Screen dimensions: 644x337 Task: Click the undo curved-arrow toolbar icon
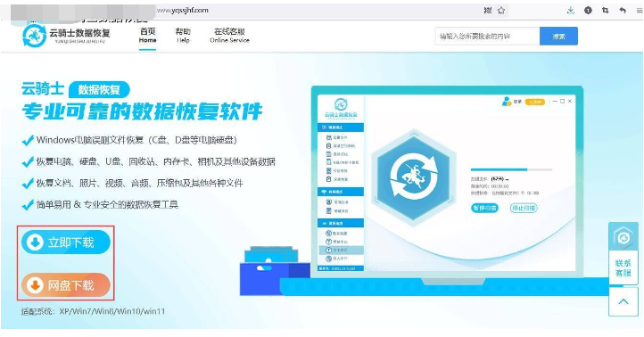pyautogui.click(x=623, y=11)
